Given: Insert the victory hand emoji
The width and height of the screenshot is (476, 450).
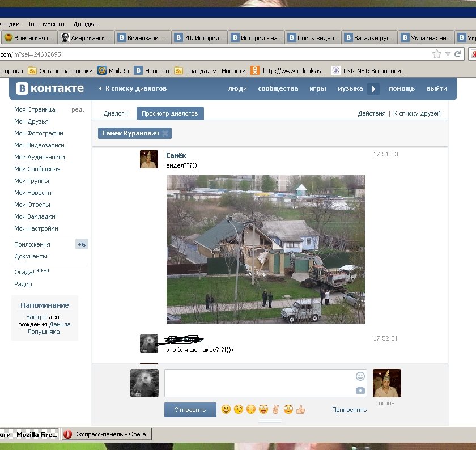Looking at the screenshot, I should [276, 409].
